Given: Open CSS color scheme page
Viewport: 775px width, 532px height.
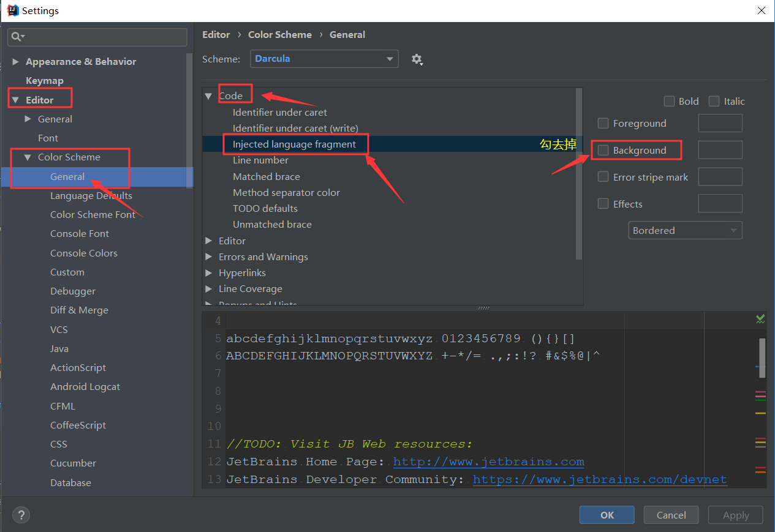Looking at the screenshot, I should (x=59, y=444).
